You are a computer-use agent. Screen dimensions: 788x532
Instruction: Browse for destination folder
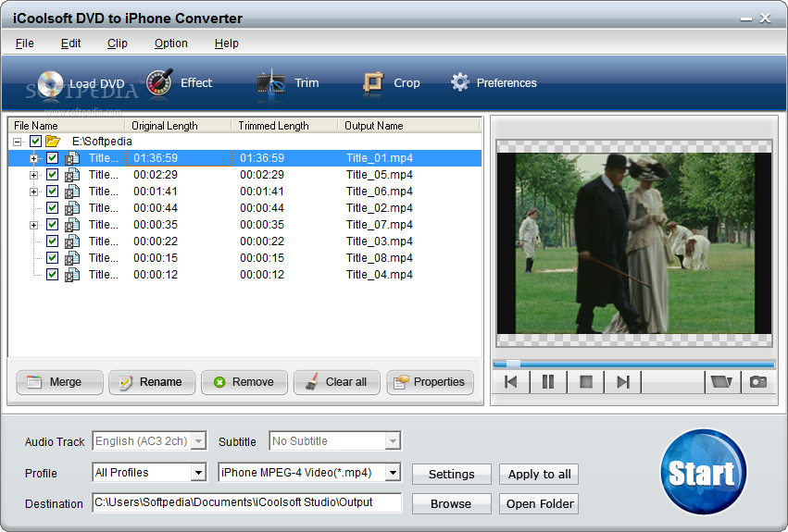coord(451,504)
